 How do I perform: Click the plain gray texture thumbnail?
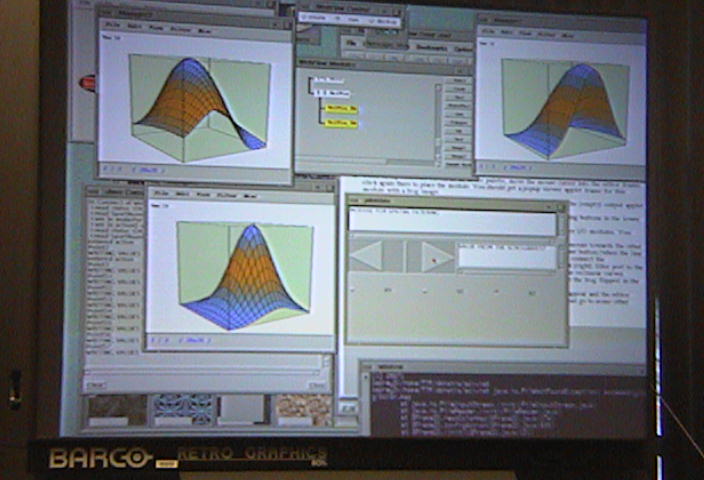pos(243,410)
